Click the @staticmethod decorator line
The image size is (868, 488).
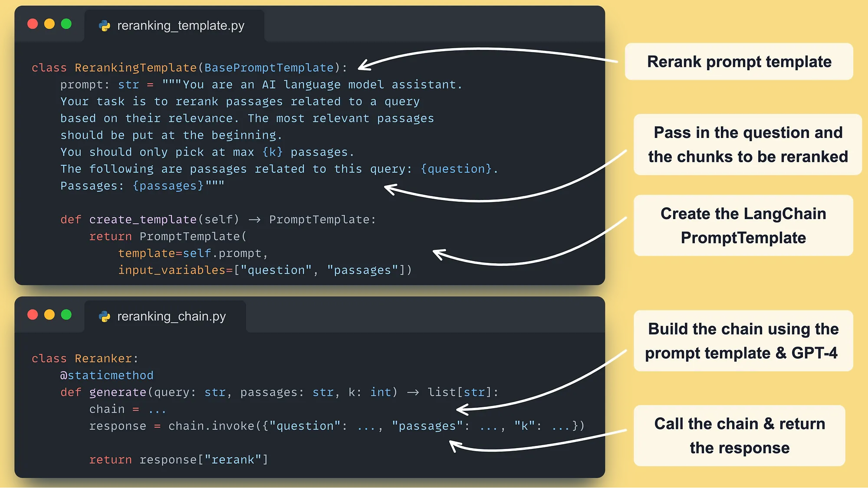[x=107, y=375]
